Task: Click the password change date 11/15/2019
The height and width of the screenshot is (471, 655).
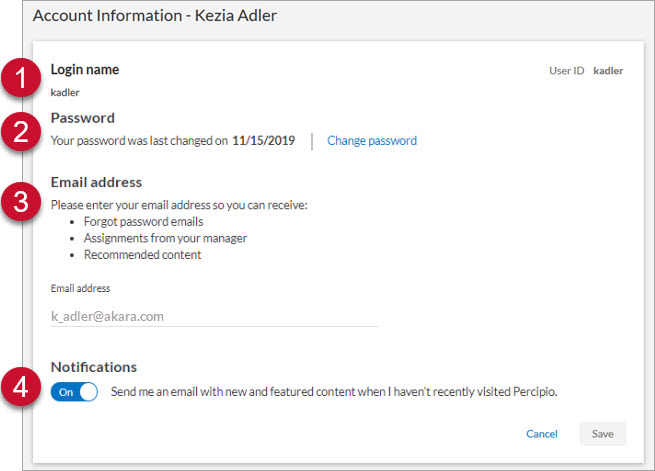Action: point(264,141)
